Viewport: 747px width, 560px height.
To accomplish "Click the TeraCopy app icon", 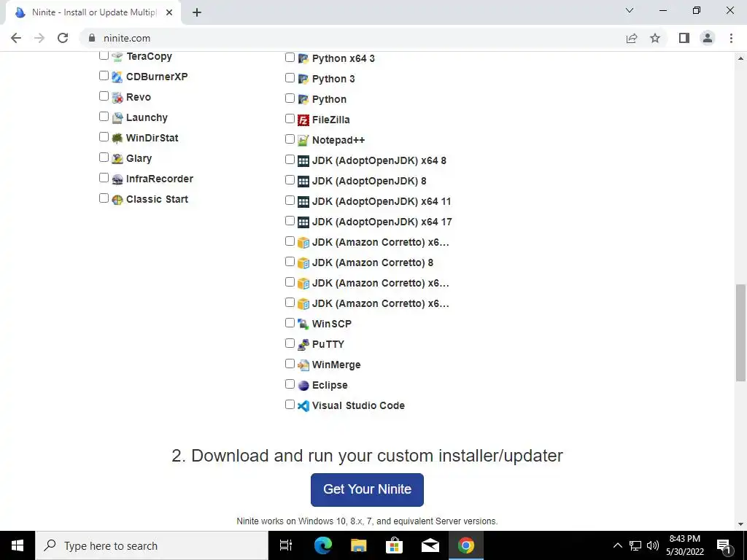I will 117,57.
